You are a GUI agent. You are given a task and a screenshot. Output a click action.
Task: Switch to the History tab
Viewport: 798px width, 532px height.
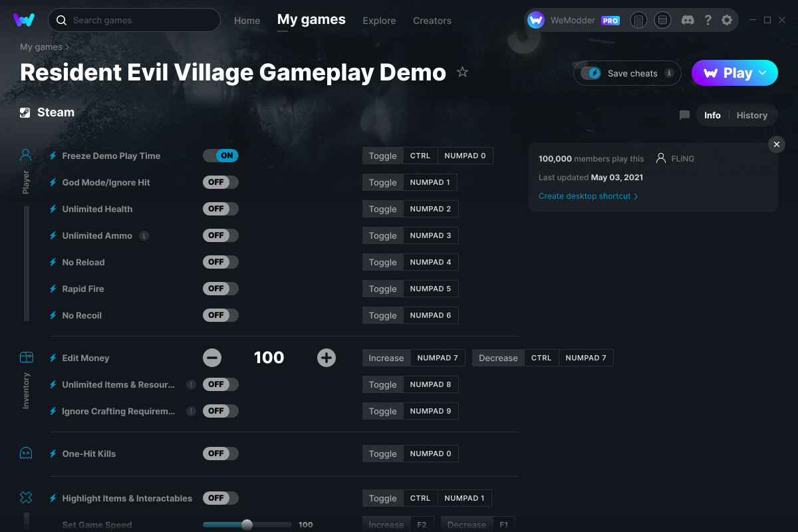tap(751, 115)
